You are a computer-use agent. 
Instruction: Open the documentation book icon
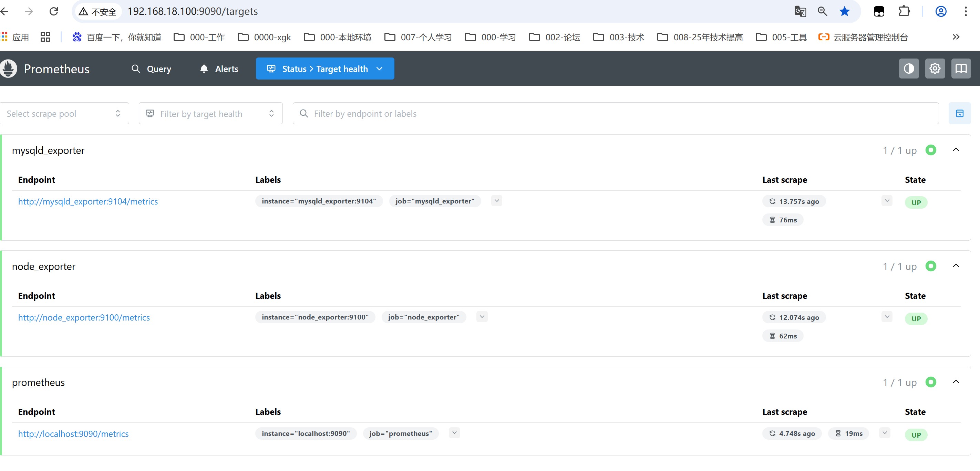pos(961,69)
